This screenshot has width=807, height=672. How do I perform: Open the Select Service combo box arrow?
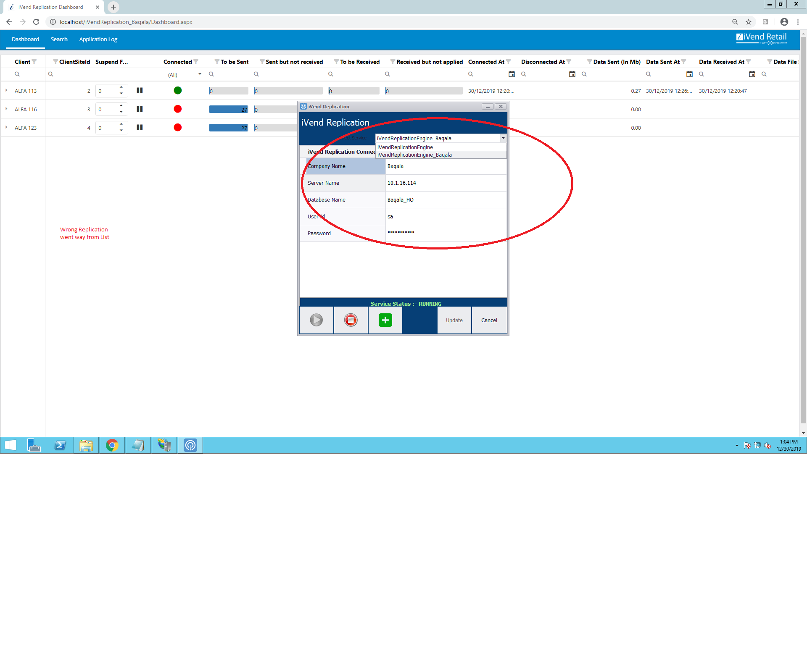[503, 138]
